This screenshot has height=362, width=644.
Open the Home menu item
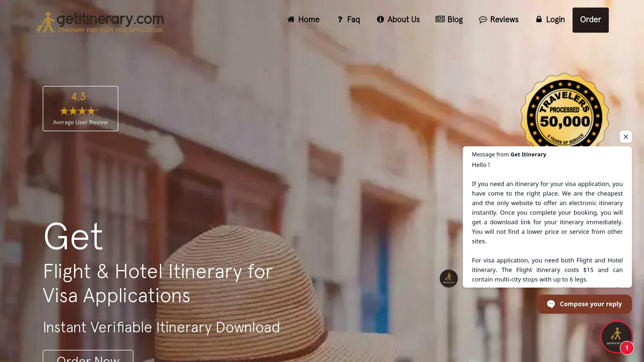tap(303, 19)
